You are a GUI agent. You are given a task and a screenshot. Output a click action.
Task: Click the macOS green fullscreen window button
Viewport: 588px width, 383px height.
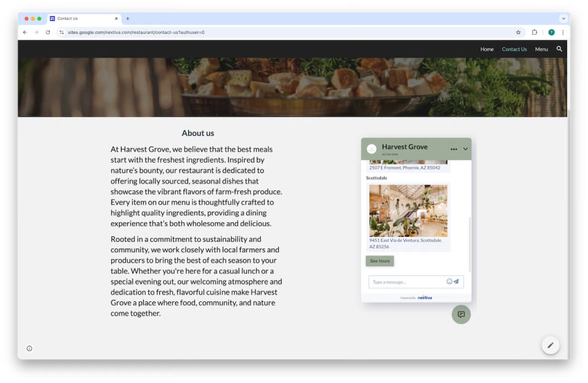click(x=39, y=19)
